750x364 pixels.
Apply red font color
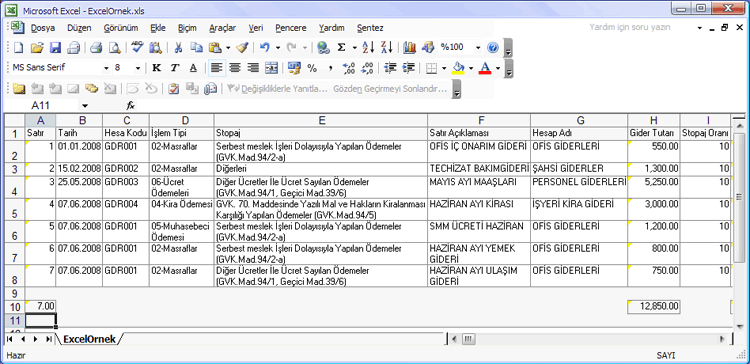485,68
